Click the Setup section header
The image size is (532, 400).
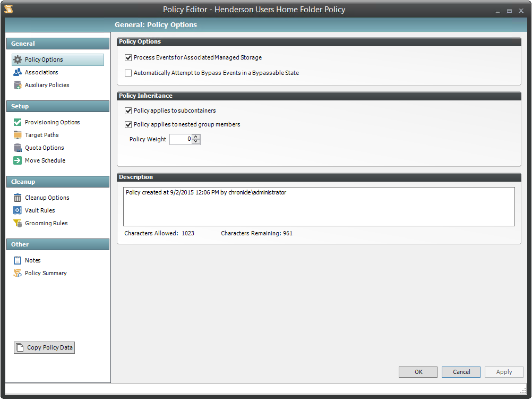[58, 106]
